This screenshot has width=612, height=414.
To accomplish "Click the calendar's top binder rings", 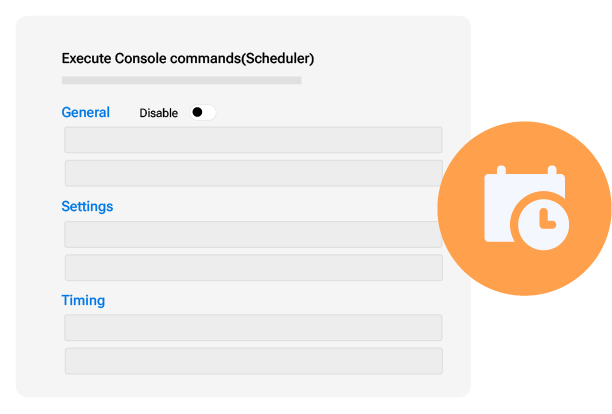I will pyautogui.click(x=525, y=174).
